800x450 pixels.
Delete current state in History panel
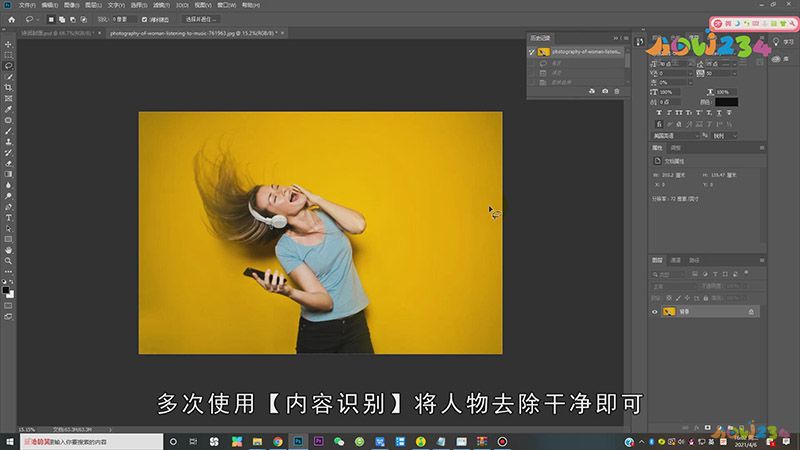pos(617,91)
